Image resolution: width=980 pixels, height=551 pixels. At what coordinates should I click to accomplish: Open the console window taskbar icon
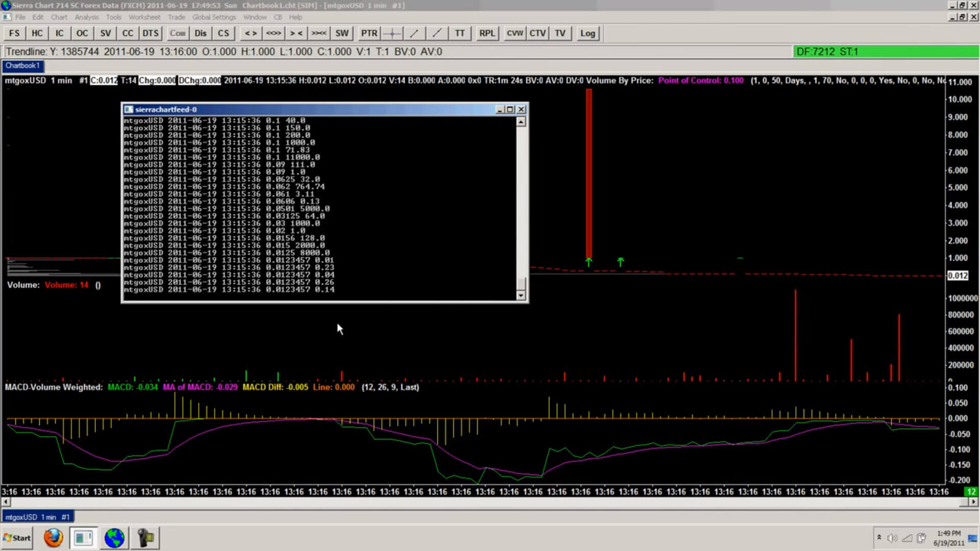click(x=83, y=538)
